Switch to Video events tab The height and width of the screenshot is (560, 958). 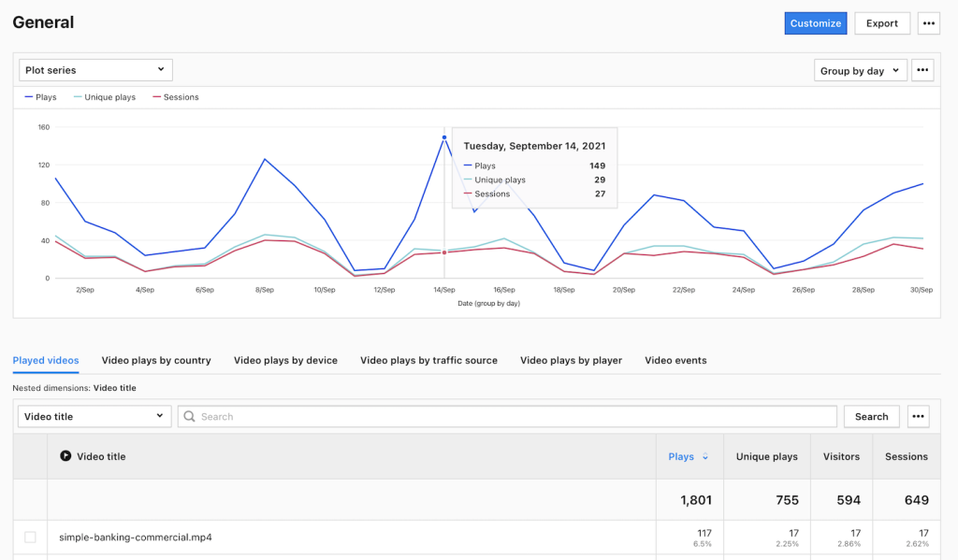click(x=675, y=360)
